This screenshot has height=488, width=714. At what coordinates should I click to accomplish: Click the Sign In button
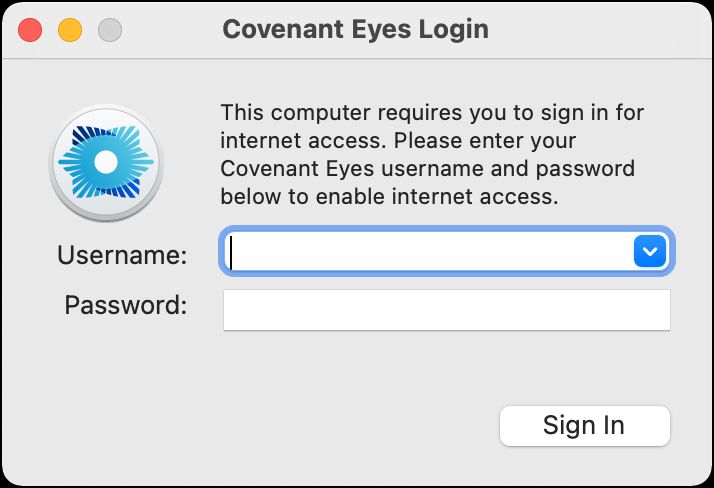[x=585, y=426]
